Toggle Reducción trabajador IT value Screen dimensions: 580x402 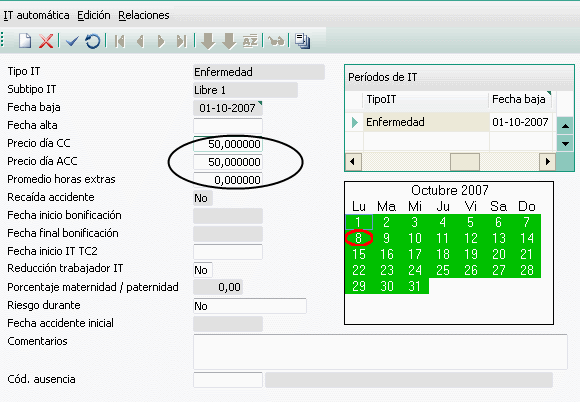pyautogui.click(x=202, y=270)
